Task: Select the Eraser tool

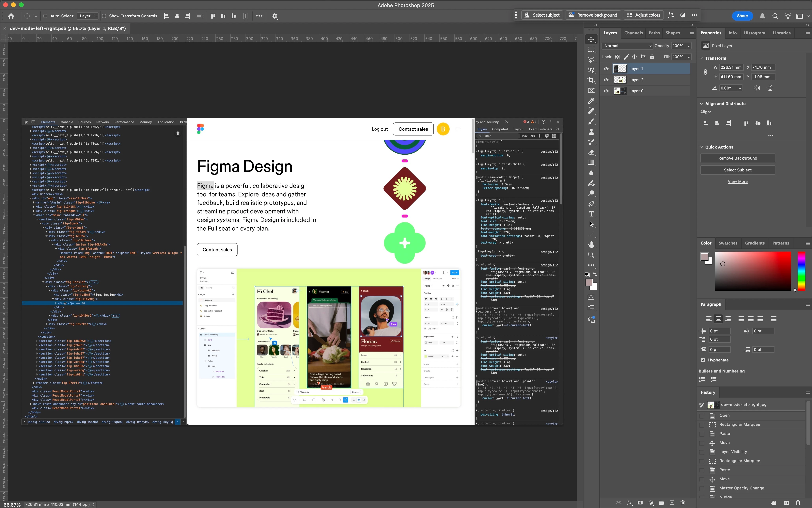Action: (x=591, y=152)
